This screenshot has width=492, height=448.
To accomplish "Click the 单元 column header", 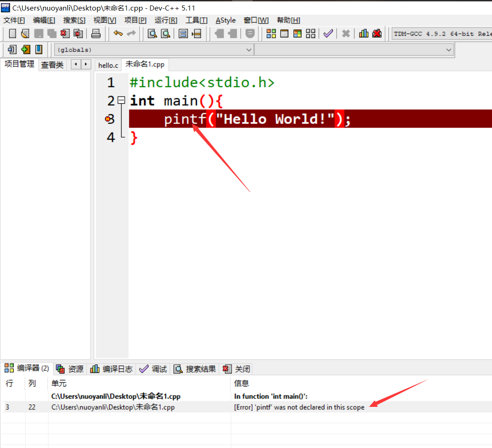I will click(x=58, y=384).
